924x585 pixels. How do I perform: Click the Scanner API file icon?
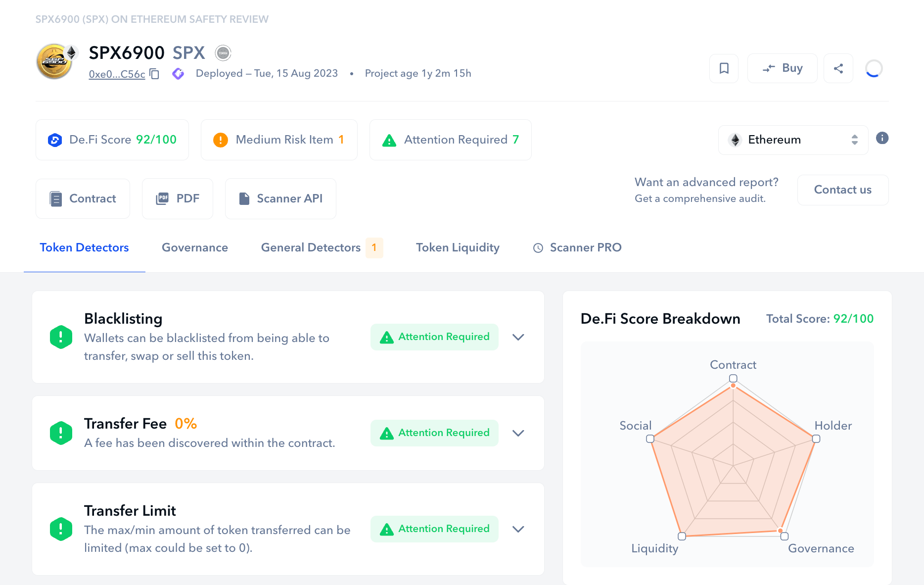click(x=244, y=198)
